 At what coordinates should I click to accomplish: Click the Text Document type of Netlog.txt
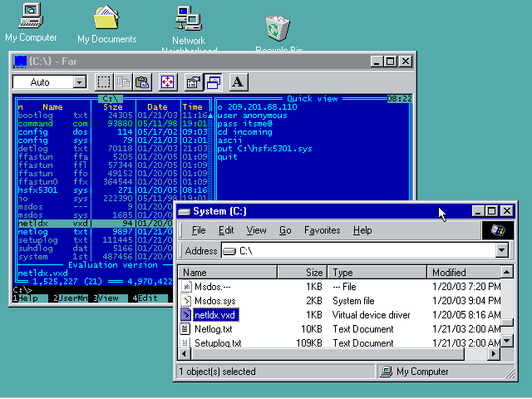tap(363, 329)
